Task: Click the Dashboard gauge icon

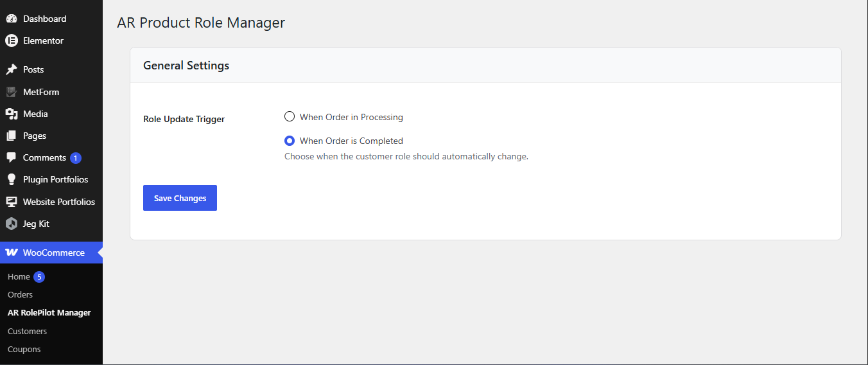Action: click(11, 19)
